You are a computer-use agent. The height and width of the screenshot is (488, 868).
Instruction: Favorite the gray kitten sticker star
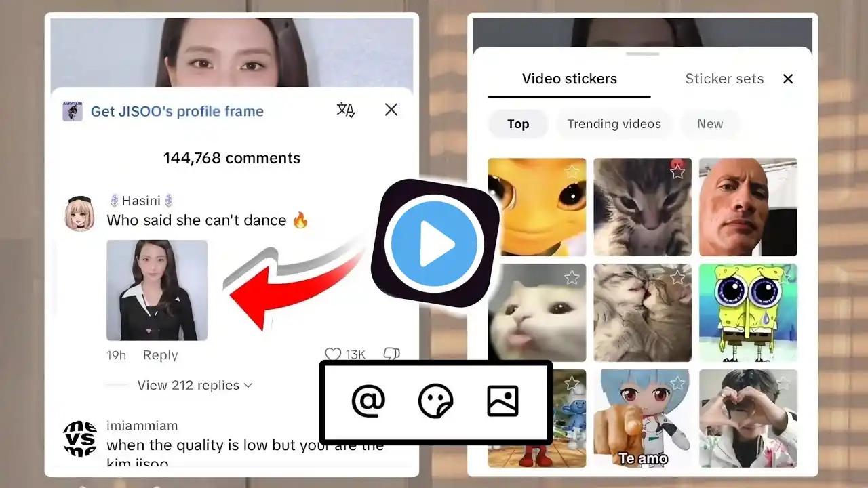677,172
